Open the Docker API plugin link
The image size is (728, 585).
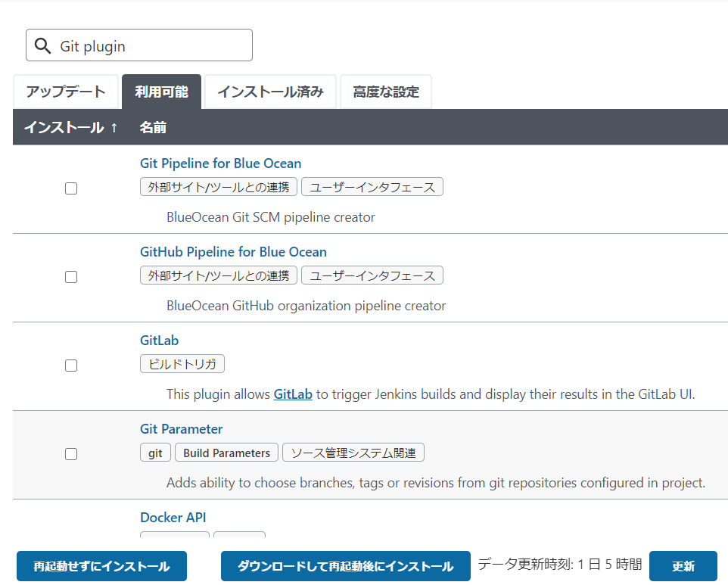[x=173, y=517]
